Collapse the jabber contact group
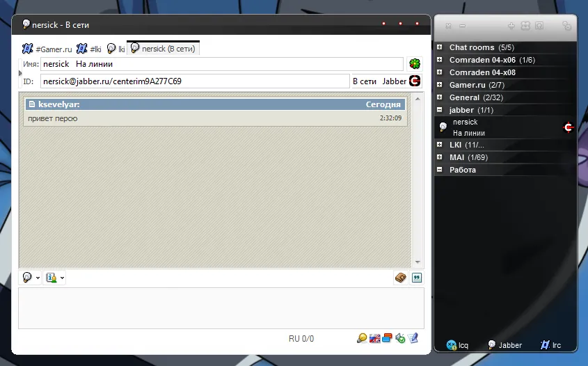Viewport: 588px width, 366px height. [x=440, y=110]
